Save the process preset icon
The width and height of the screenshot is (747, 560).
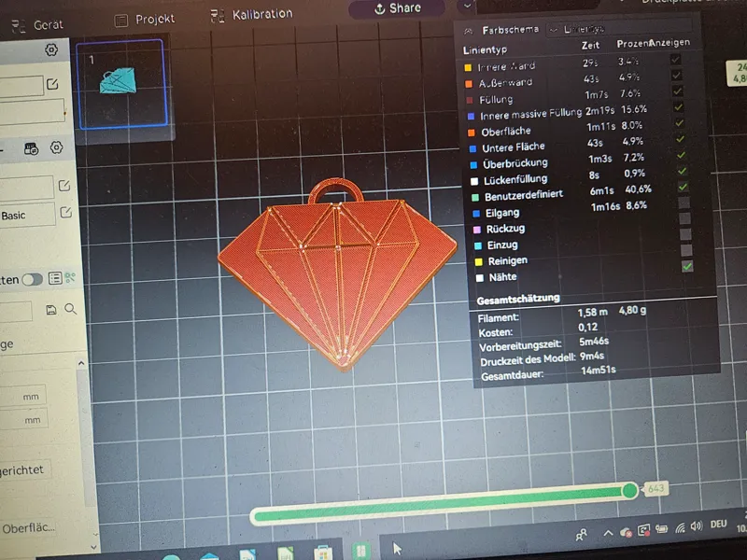51,310
